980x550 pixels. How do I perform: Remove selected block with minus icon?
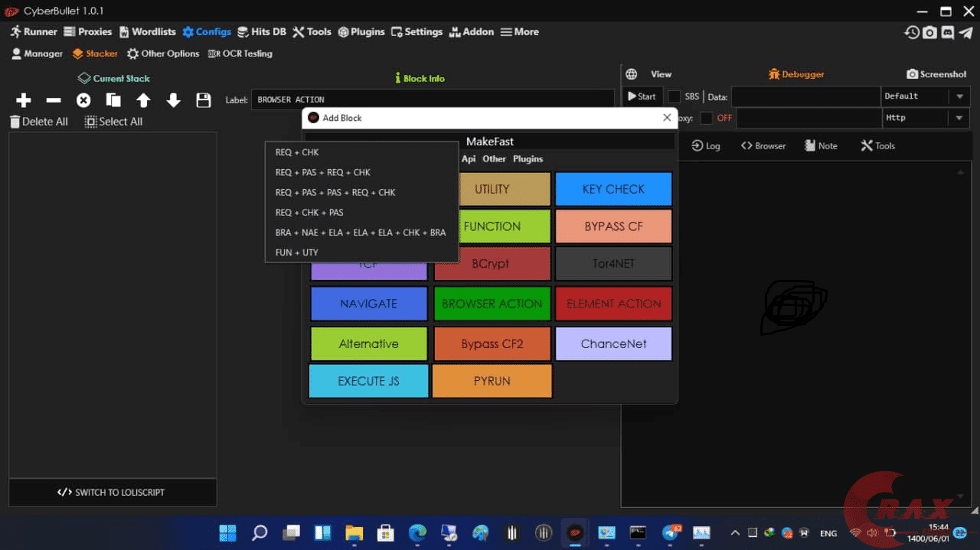coord(54,100)
